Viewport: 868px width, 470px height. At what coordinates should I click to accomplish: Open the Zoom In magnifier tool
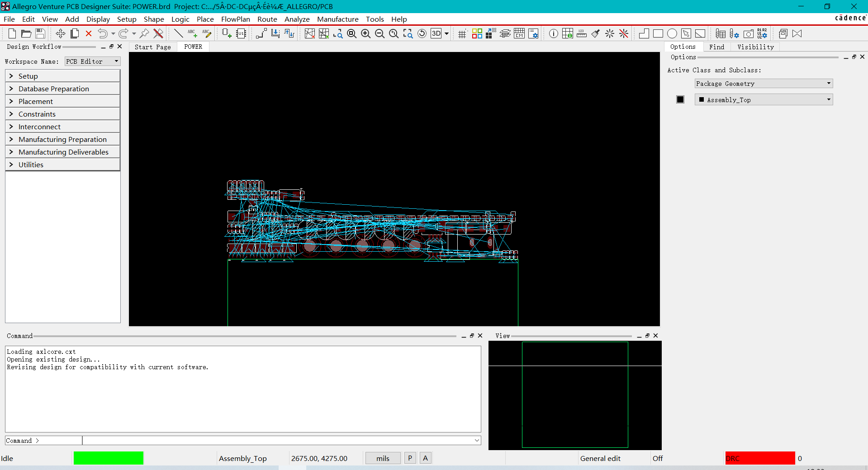(x=365, y=33)
